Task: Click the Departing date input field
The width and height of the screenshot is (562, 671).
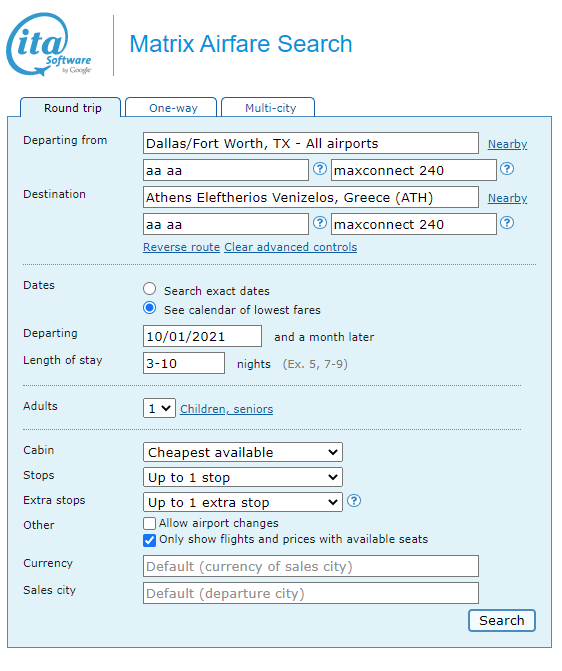Action: (x=202, y=336)
